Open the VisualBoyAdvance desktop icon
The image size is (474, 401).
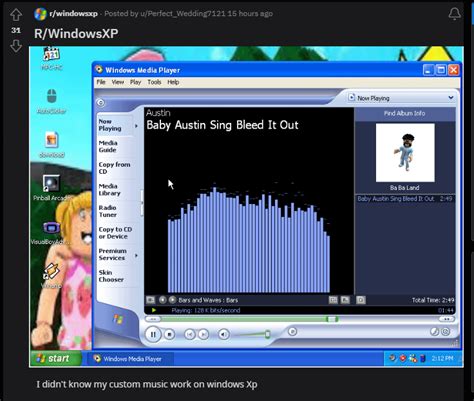pyautogui.click(x=51, y=232)
